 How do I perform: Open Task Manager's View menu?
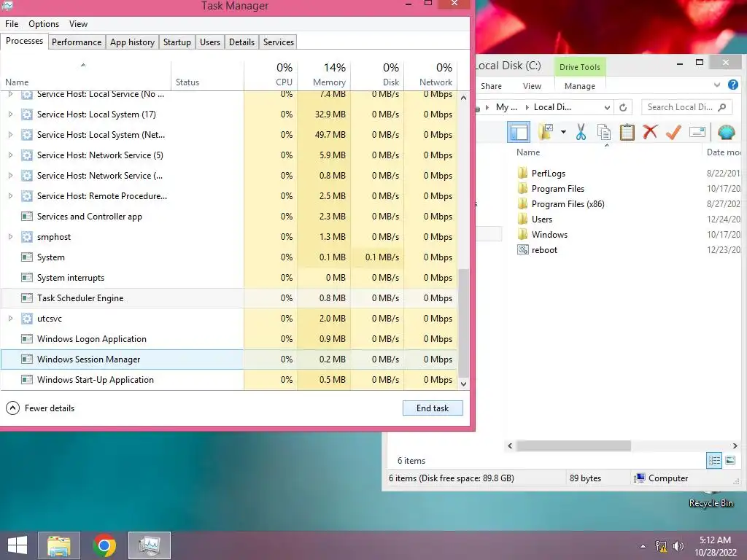pyautogui.click(x=78, y=24)
